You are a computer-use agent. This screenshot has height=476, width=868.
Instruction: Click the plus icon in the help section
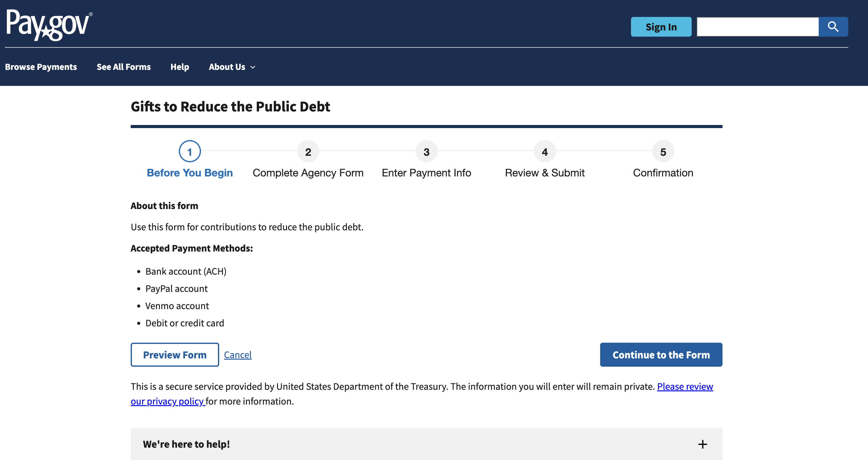(x=702, y=444)
